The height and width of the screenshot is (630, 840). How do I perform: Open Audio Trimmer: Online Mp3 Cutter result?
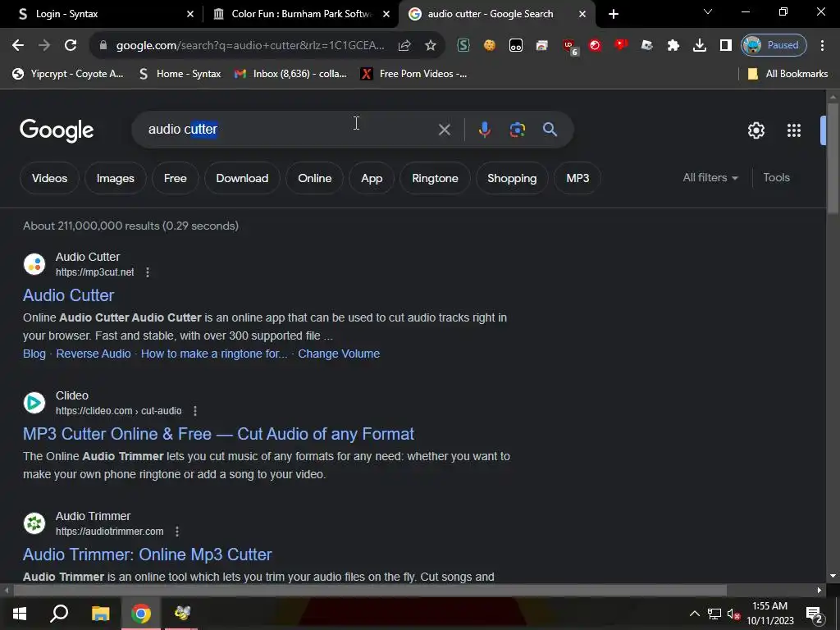[x=148, y=555]
